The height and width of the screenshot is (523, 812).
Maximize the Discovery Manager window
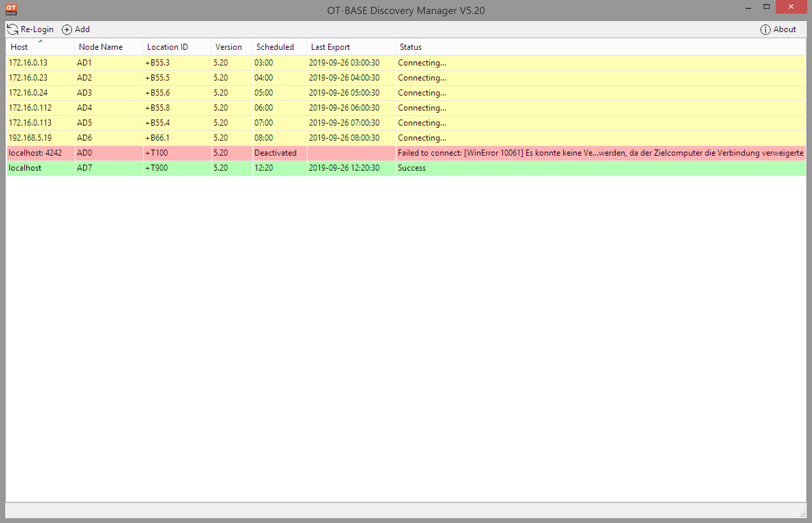point(767,7)
